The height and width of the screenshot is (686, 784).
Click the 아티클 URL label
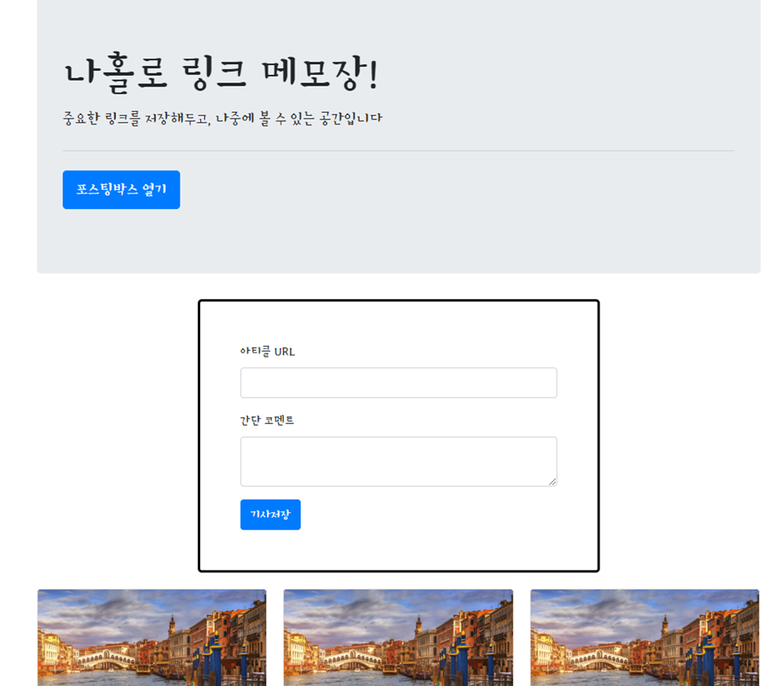point(268,352)
